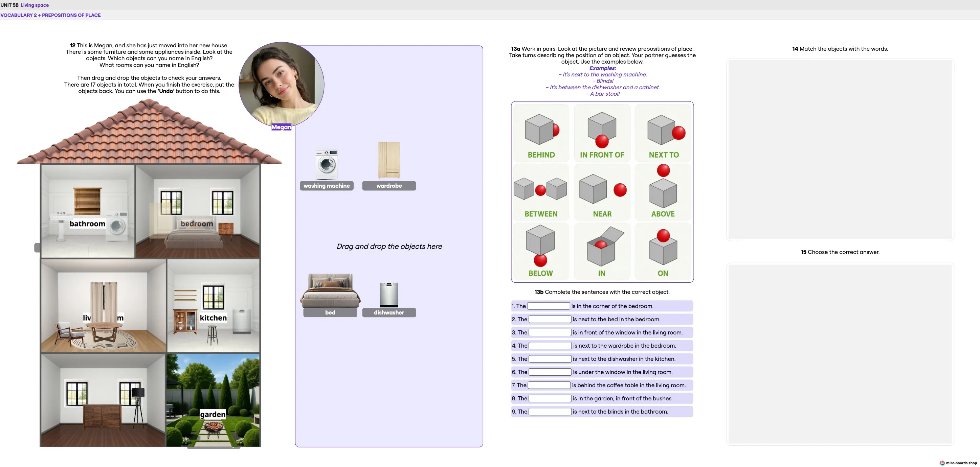Click the blank for sentence 6 under the window

550,372
